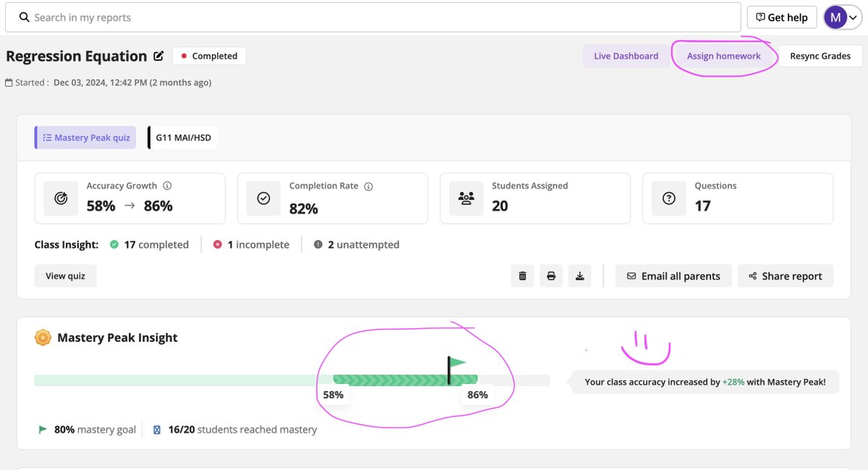Click the class accuracy increased message

point(705,382)
